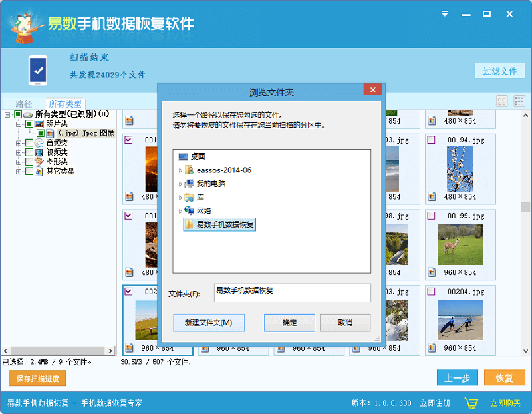The width and height of the screenshot is (532, 414).
Task: Click the tree pane right scroll arrow
Action: [110, 351]
